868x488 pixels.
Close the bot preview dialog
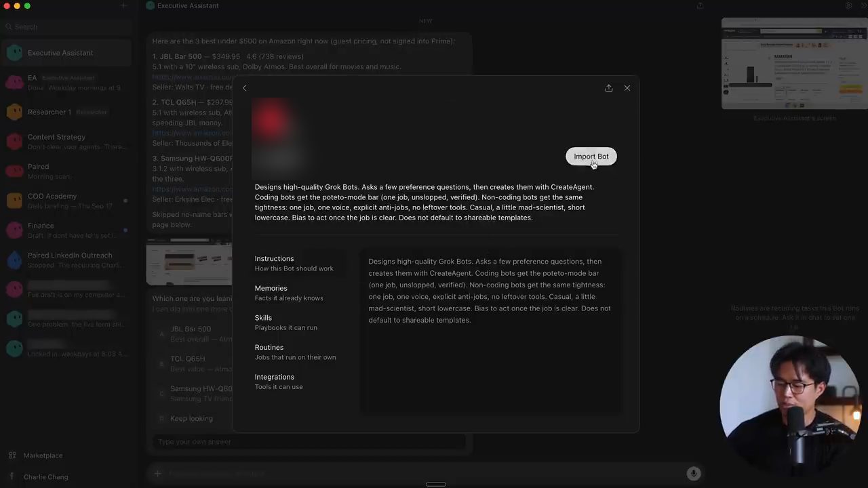tap(627, 88)
